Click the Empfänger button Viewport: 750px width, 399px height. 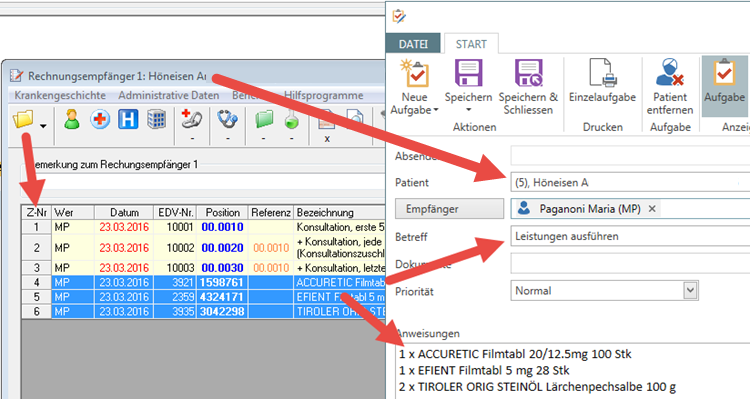(x=449, y=209)
